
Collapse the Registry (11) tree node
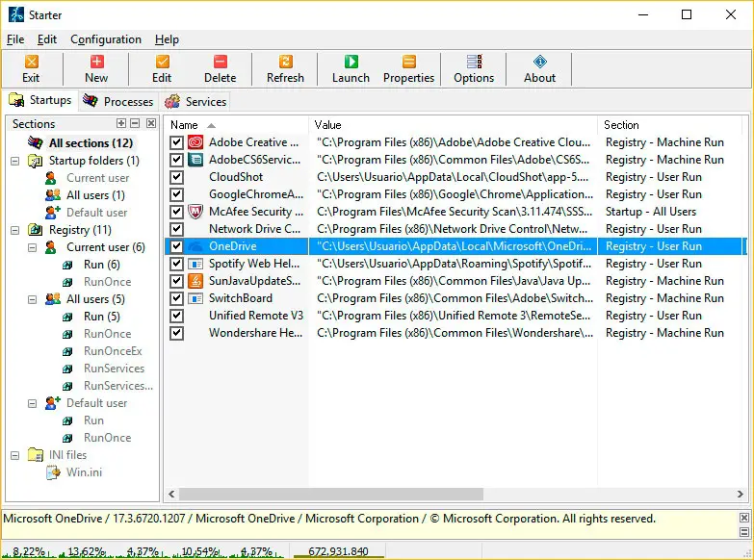point(14,230)
